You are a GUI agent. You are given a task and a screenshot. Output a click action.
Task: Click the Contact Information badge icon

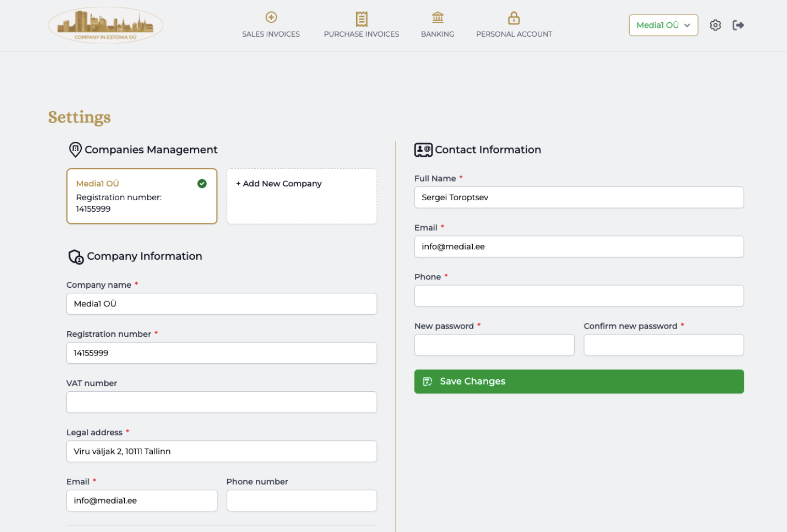pos(422,150)
